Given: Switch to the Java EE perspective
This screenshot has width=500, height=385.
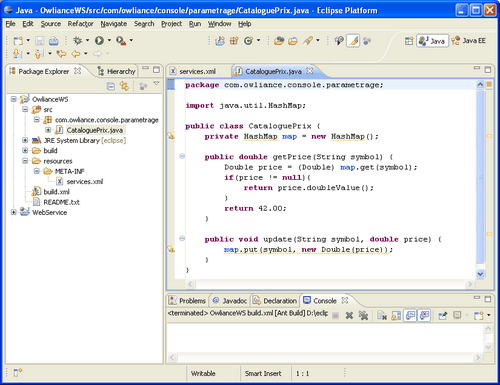Looking at the screenshot, I should [469, 41].
